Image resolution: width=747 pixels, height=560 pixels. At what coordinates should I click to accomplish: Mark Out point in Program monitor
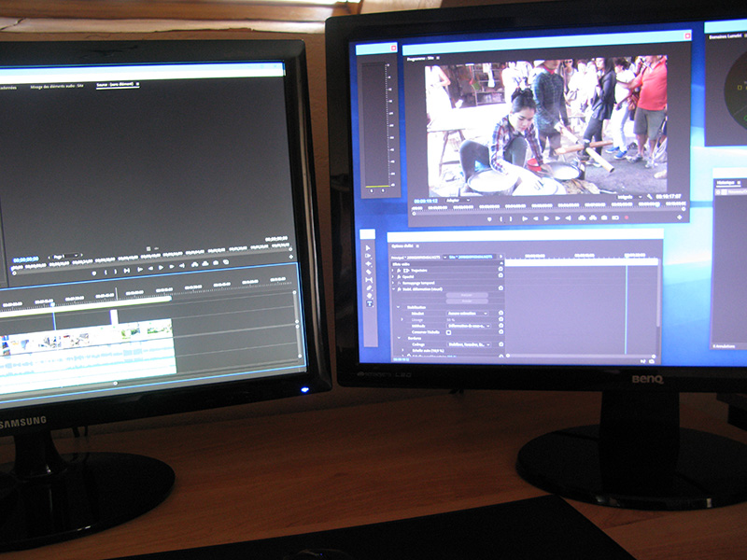pos(511,218)
